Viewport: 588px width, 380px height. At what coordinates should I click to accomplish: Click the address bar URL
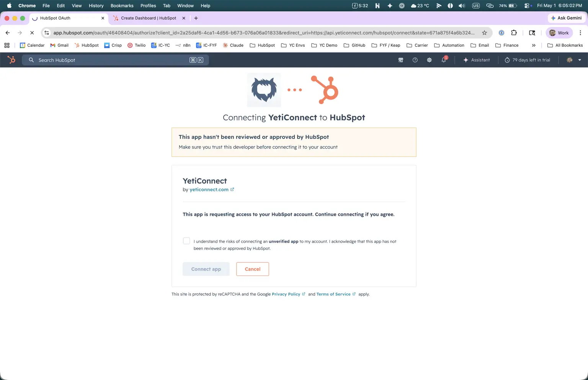click(264, 33)
